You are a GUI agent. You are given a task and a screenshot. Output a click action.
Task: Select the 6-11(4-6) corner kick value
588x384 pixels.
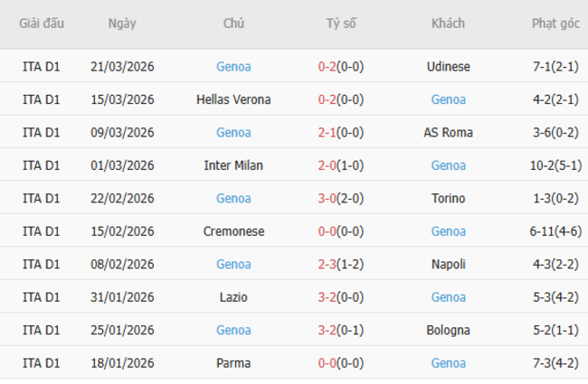pos(555,231)
